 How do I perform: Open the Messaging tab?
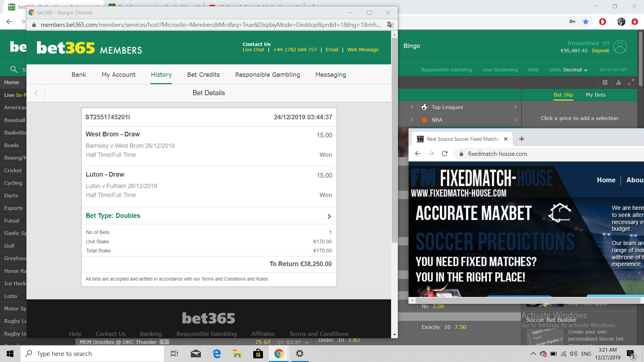click(330, 75)
